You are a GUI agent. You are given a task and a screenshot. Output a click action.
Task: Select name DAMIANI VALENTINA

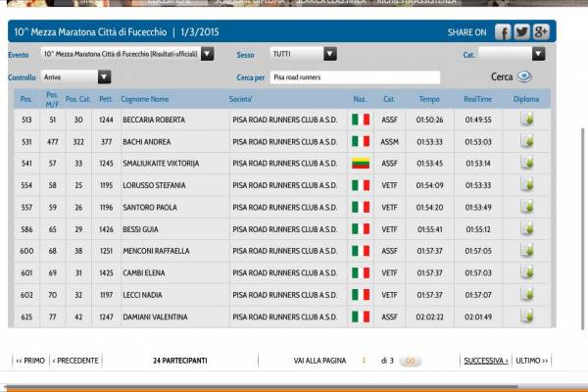(155, 317)
